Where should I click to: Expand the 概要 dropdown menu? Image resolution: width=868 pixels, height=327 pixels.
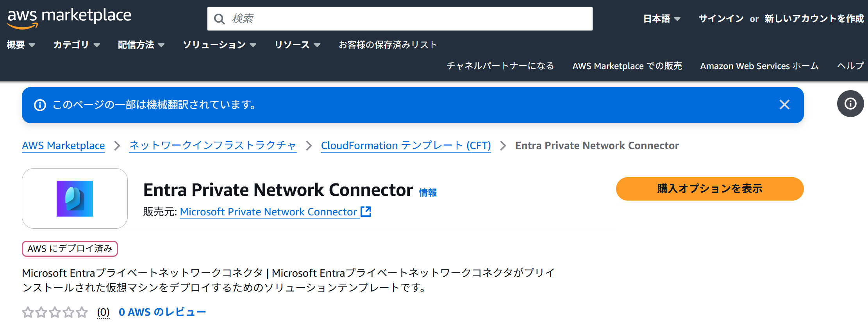(x=21, y=45)
